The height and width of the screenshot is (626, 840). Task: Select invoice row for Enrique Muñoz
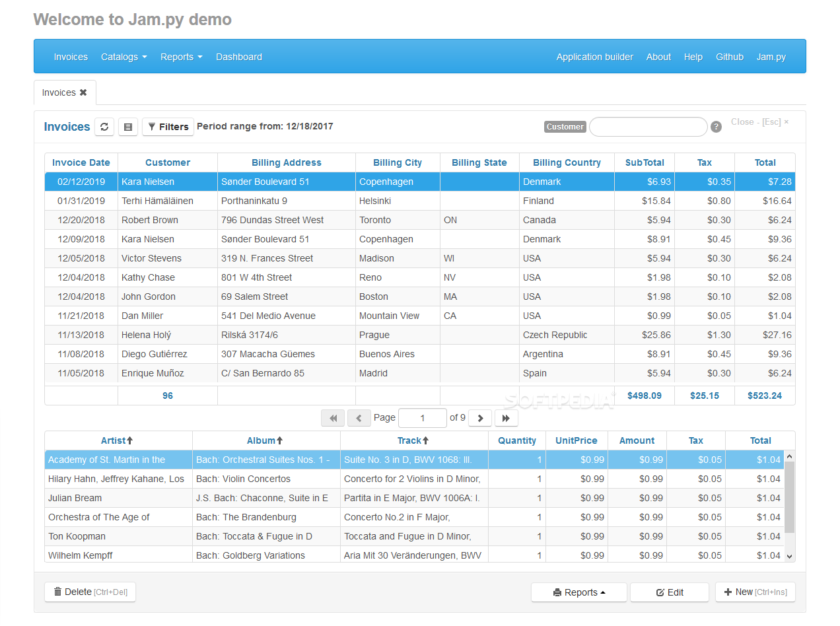pyautogui.click(x=420, y=373)
